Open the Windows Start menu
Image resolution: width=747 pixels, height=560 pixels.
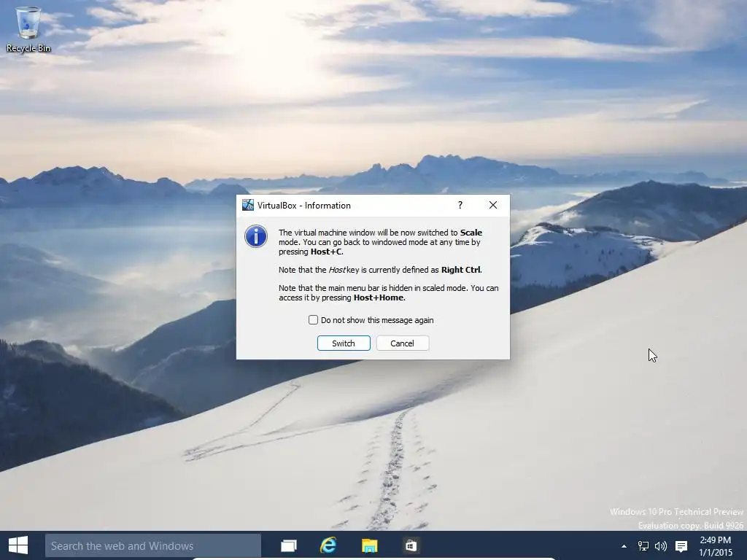(x=18, y=545)
